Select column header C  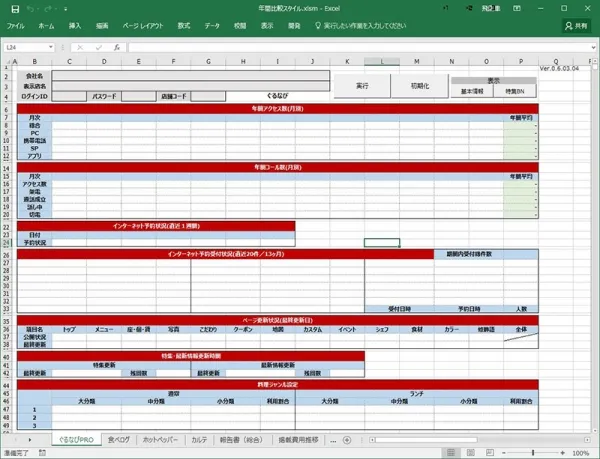pyautogui.click(x=69, y=61)
